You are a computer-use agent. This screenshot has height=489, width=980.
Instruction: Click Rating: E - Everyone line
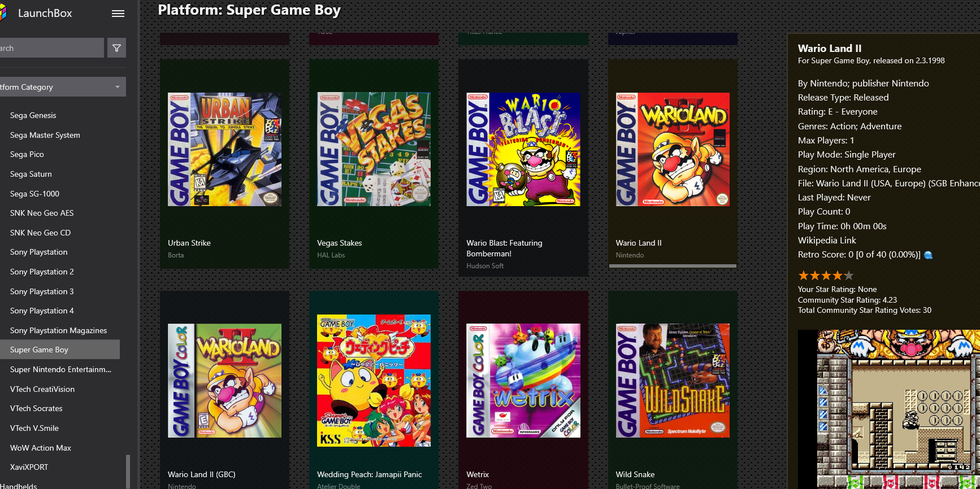coord(838,111)
